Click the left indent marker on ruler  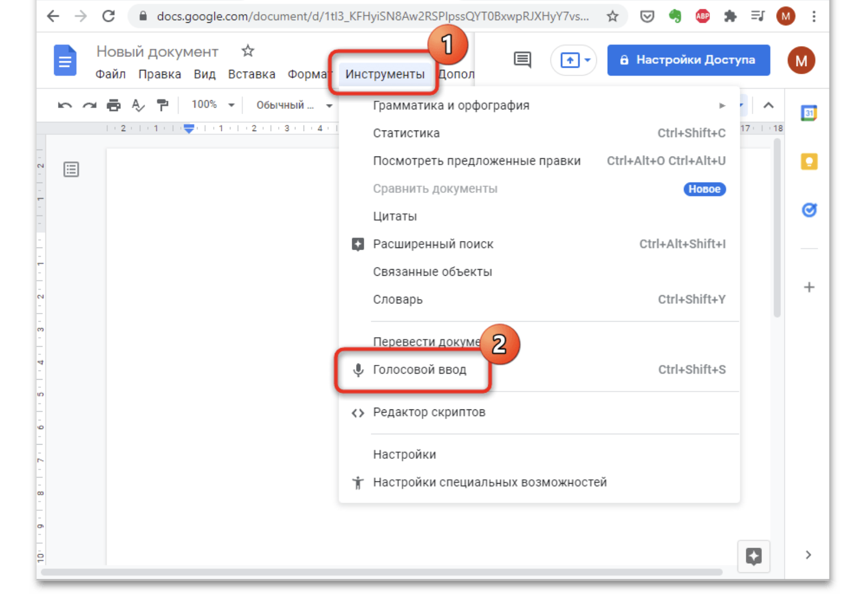click(x=188, y=129)
